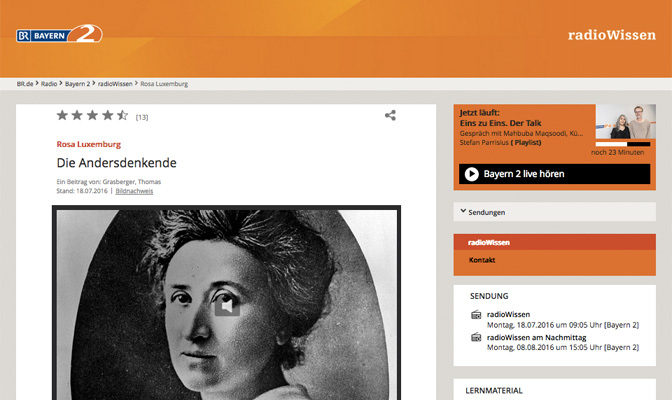Rate article with the third star

click(x=92, y=115)
